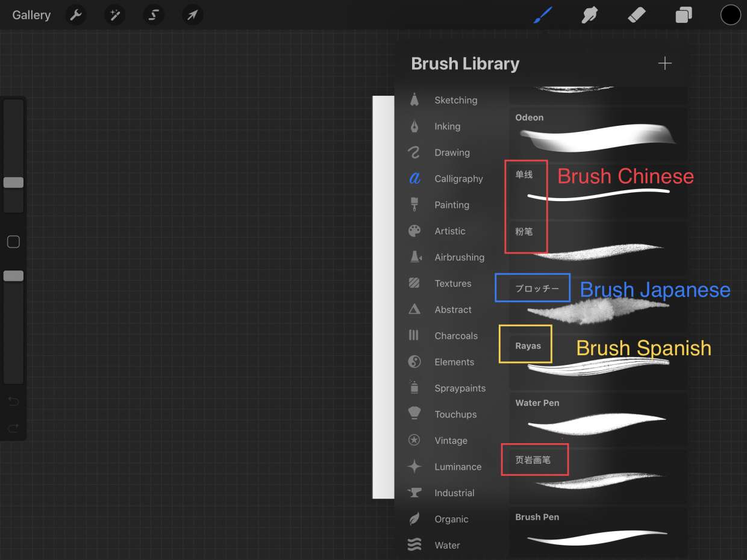The height and width of the screenshot is (560, 747).
Task: Open the black active color swatch
Action: (x=730, y=15)
